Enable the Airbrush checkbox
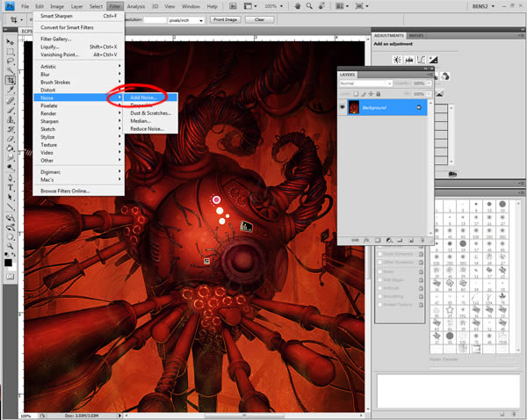Screen dimensions: 527x420 click(380, 288)
